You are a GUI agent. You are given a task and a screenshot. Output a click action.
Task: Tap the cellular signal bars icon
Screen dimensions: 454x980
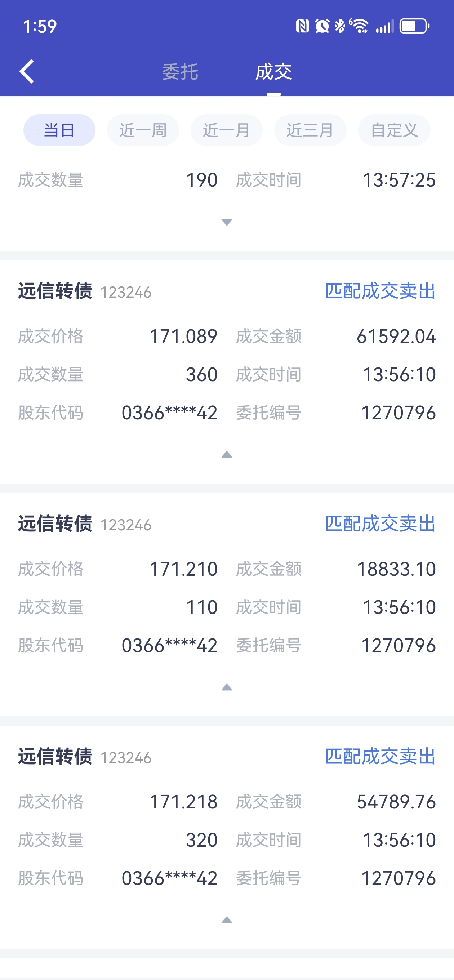pyautogui.click(x=384, y=27)
